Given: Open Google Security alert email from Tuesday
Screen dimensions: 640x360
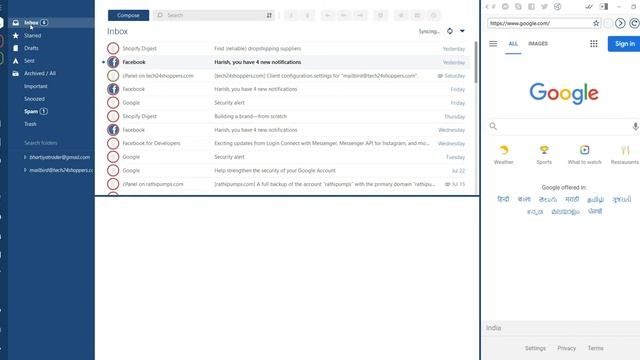Looking at the screenshot, I should click(x=286, y=157).
